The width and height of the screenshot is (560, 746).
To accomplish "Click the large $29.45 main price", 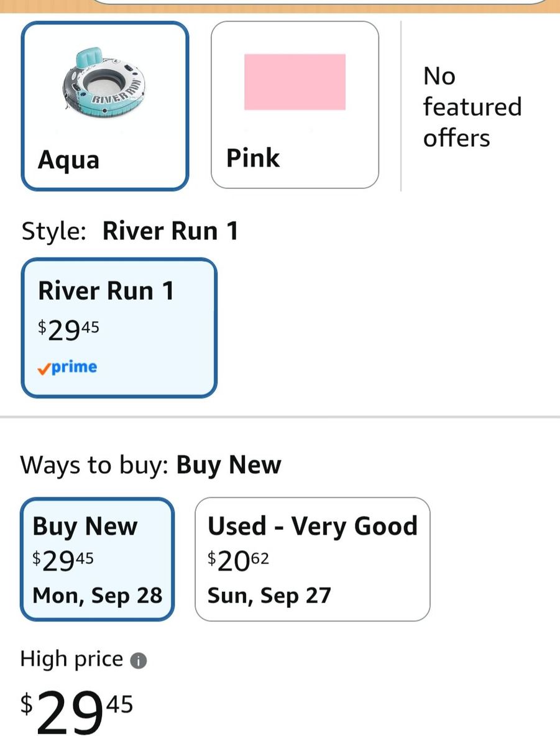I will pos(77,709).
